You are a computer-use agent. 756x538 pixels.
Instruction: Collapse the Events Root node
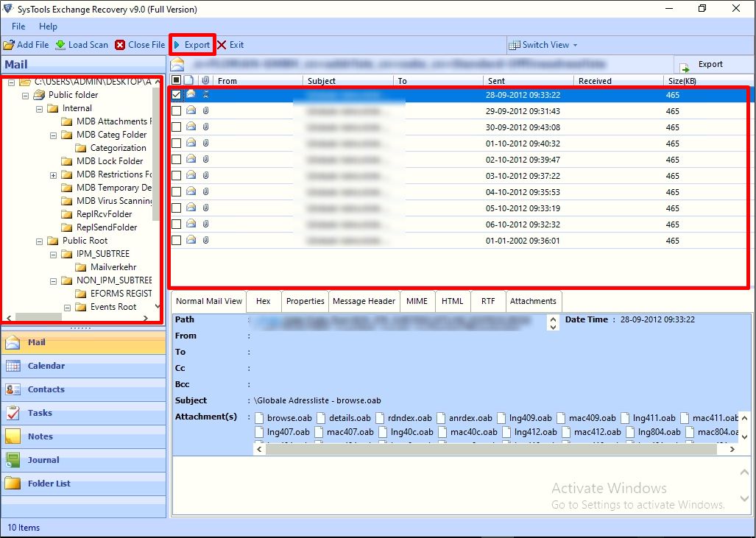(x=68, y=308)
